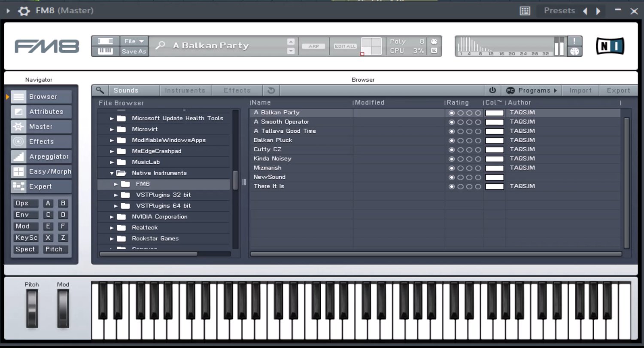
Task: Click the color swatch for A Balkan Party
Action: coord(495,113)
